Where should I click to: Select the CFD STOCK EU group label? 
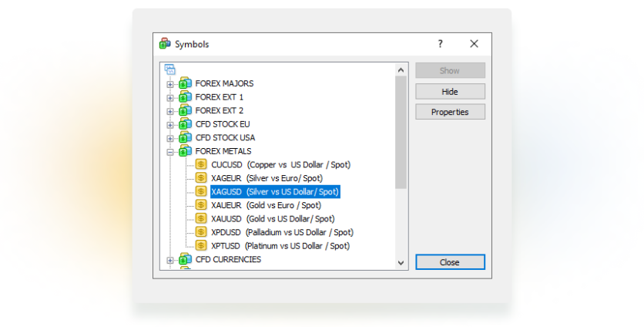point(223,124)
